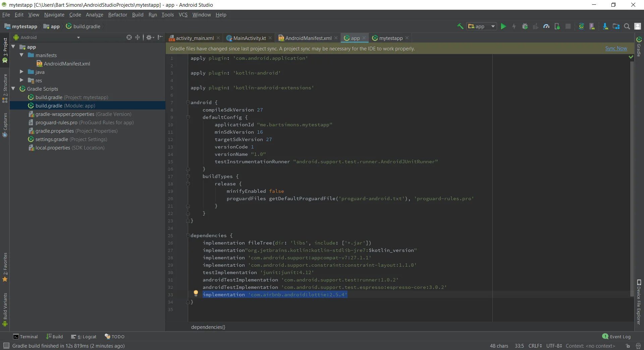Click the Sync Now link
644x350 pixels.
(616, 48)
